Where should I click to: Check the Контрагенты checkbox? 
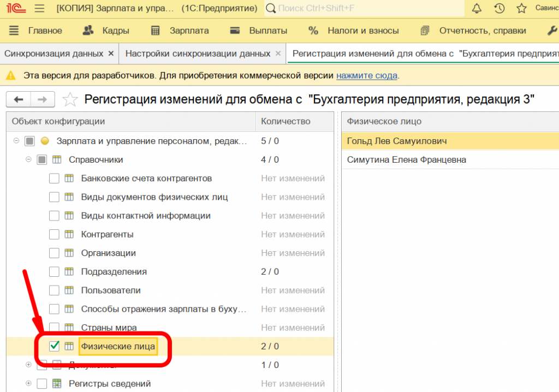pyautogui.click(x=54, y=234)
